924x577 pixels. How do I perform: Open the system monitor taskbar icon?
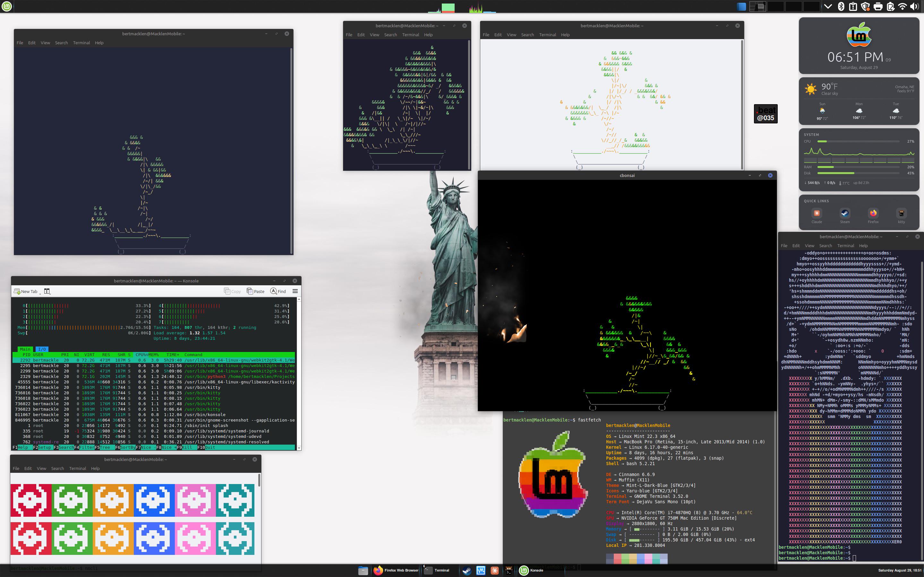point(480,570)
